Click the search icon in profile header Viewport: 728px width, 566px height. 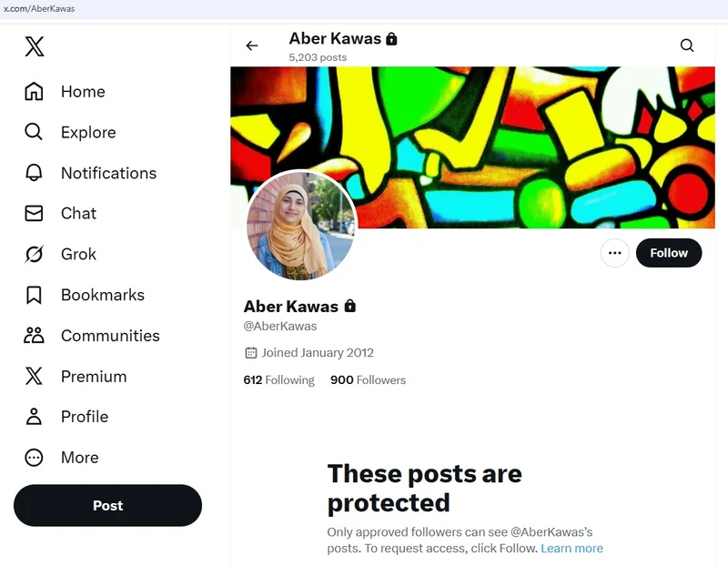687,45
